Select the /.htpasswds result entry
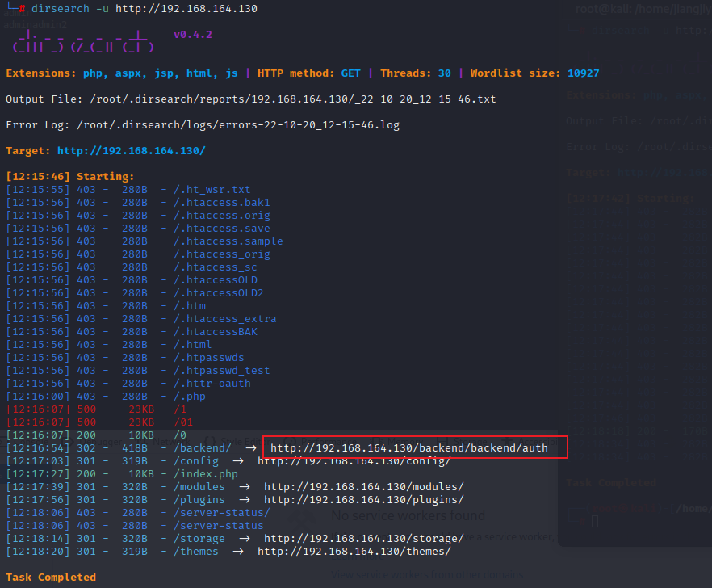This screenshot has width=712, height=588. pos(209,357)
